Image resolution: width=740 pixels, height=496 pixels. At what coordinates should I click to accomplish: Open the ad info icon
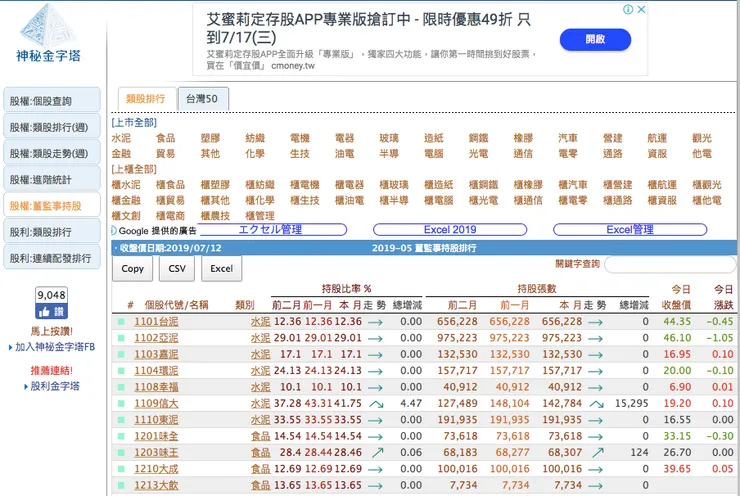click(x=628, y=9)
